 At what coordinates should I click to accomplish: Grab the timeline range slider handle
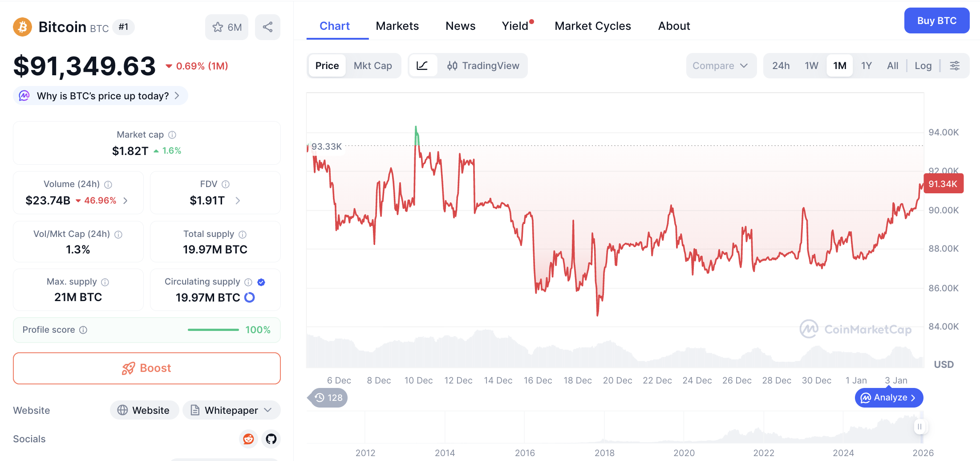[x=919, y=427]
